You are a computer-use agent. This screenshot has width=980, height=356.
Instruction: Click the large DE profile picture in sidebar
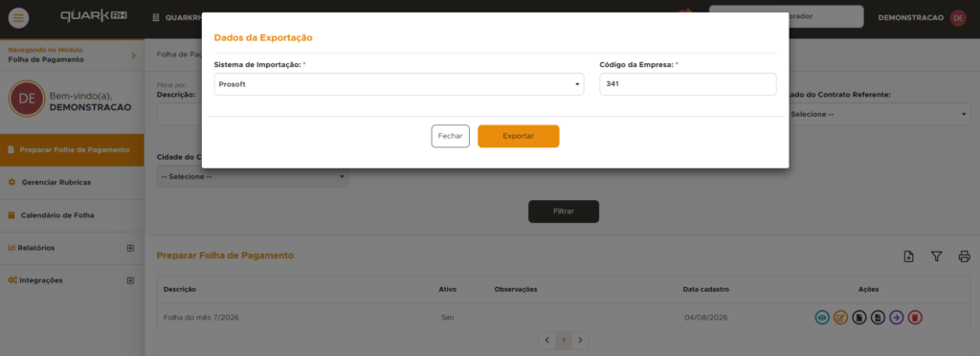pyautogui.click(x=26, y=99)
